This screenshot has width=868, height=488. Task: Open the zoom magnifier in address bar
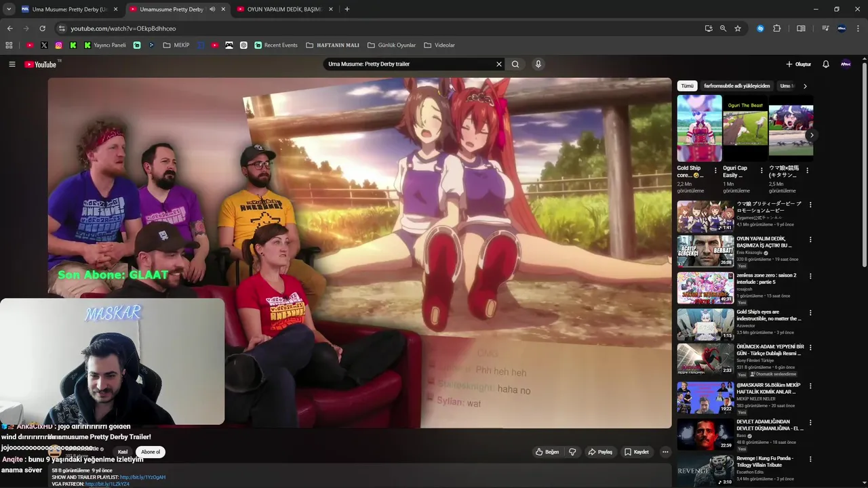(x=723, y=28)
